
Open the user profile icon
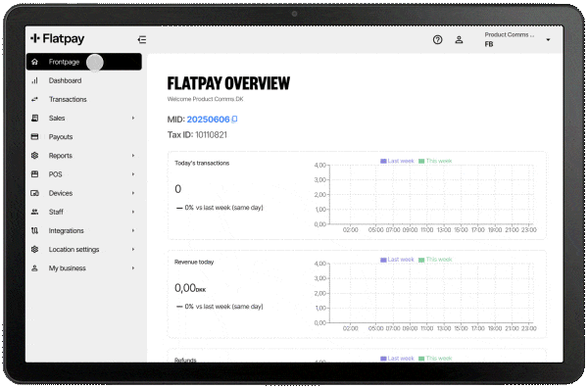click(459, 40)
